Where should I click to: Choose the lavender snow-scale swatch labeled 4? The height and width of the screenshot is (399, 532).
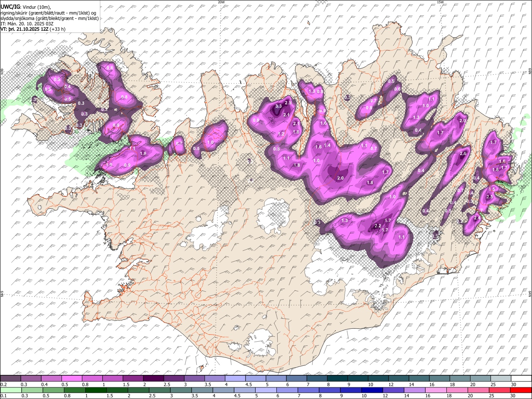(235, 378)
